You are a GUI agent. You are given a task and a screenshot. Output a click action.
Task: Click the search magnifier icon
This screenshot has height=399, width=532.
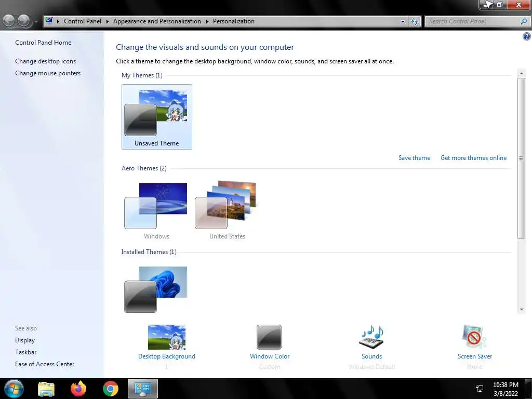[x=524, y=21]
